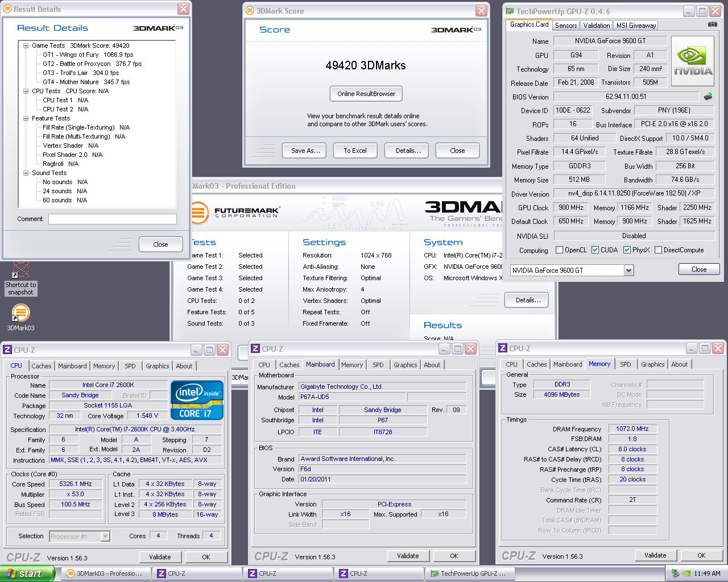Viewport: 728px width, 582px height.
Task: Click the Futuremark logo in the 3DMark03 window
Action: click(x=235, y=213)
